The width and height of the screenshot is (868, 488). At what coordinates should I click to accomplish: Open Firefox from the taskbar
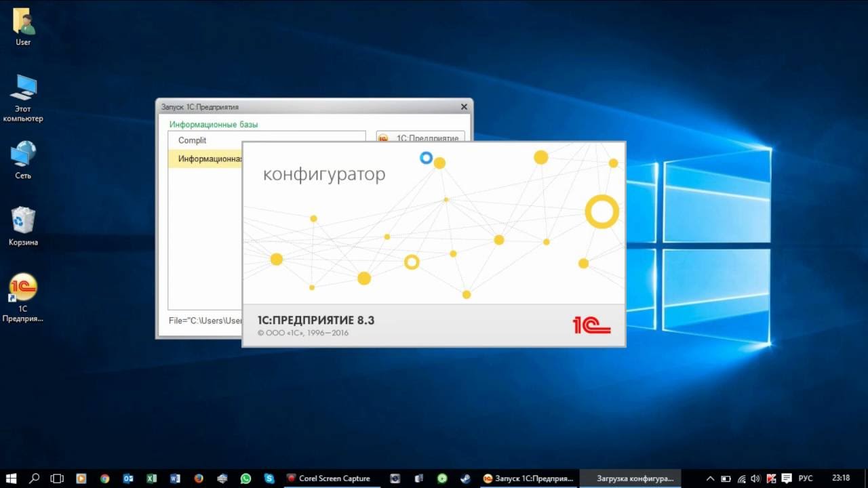pyautogui.click(x=198, y=479)
